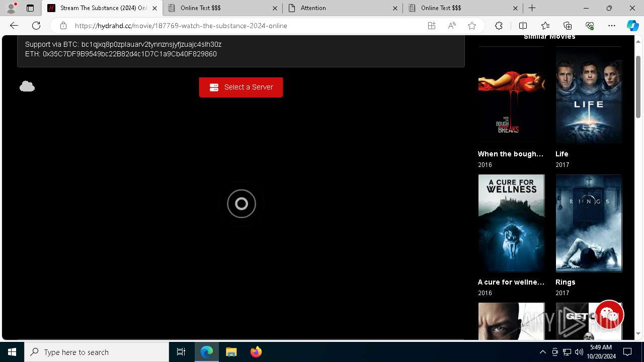Click the page vertical scrollbar thumb
Viewport: 644px width, 362px height.
click(x=638, y=86)
